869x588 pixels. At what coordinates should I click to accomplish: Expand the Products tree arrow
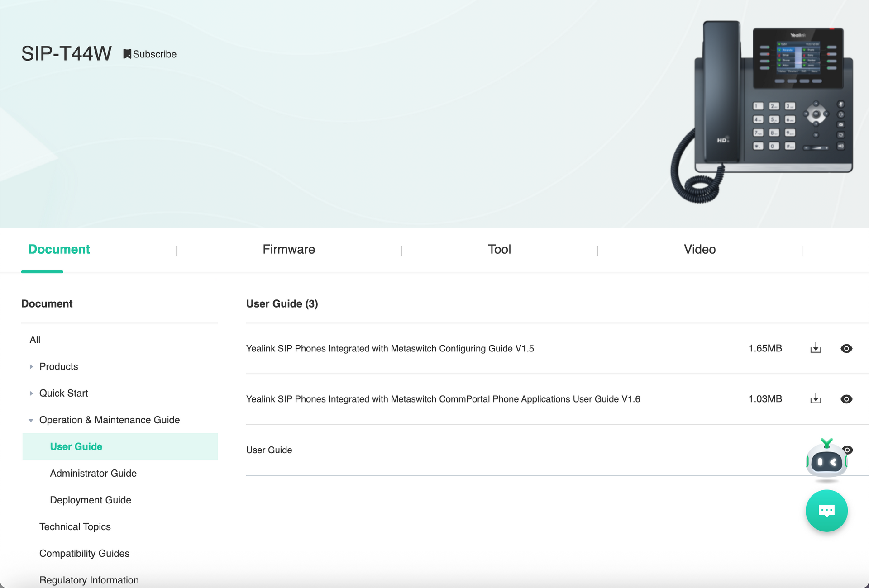click(x=31, y=367)
